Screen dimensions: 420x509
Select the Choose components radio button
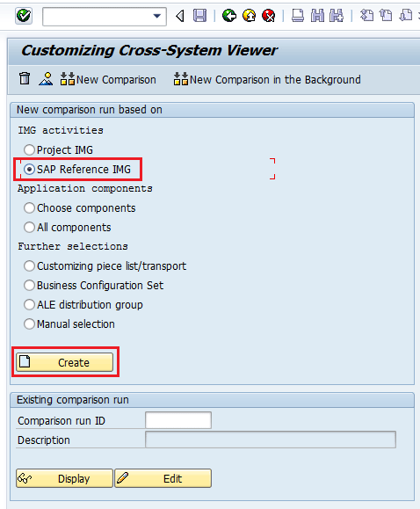(29, 208)
